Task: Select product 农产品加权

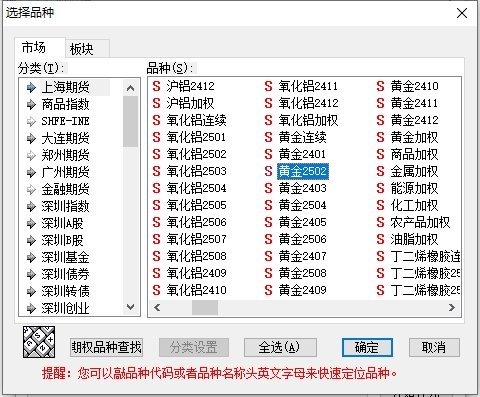Action: tap(420, 222)
